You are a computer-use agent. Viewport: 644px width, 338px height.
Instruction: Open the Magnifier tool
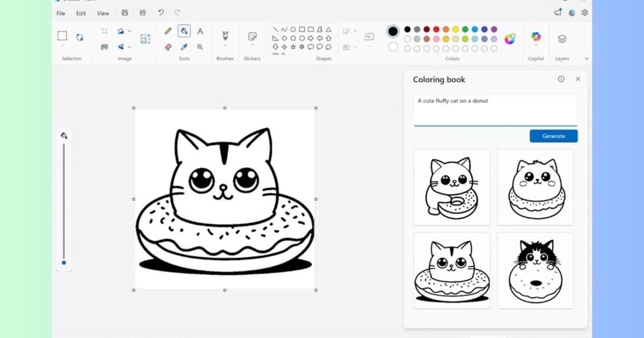200,46
